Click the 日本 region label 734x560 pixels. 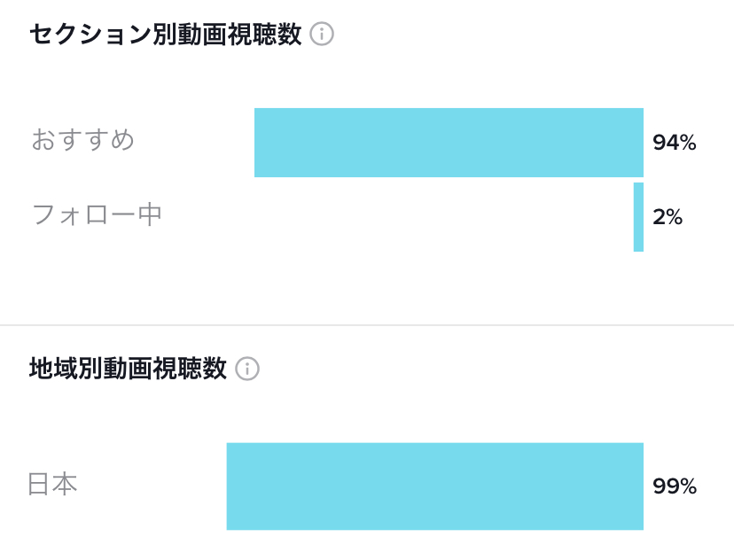tap(53, 484)
